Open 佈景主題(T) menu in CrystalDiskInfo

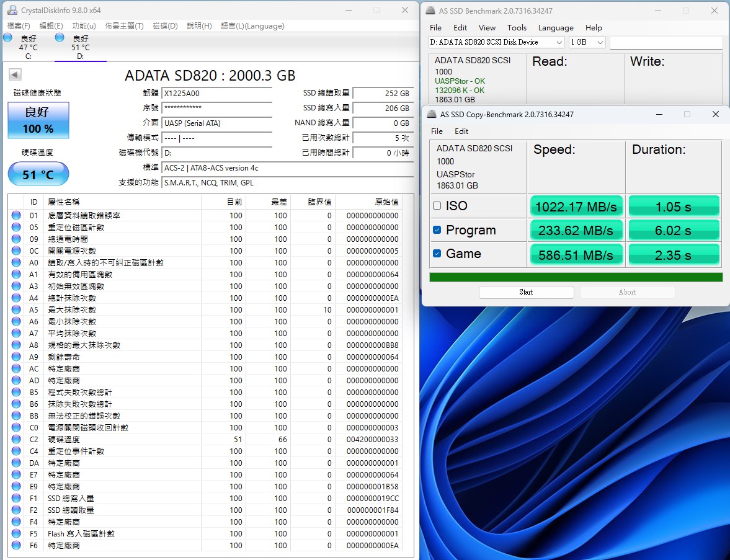tap(124, 26)
